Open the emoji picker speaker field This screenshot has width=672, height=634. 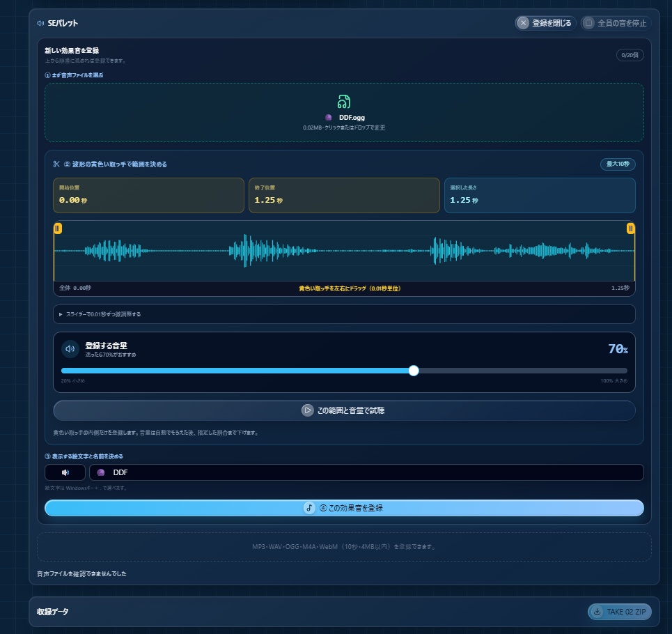click(x=65, y=472)
